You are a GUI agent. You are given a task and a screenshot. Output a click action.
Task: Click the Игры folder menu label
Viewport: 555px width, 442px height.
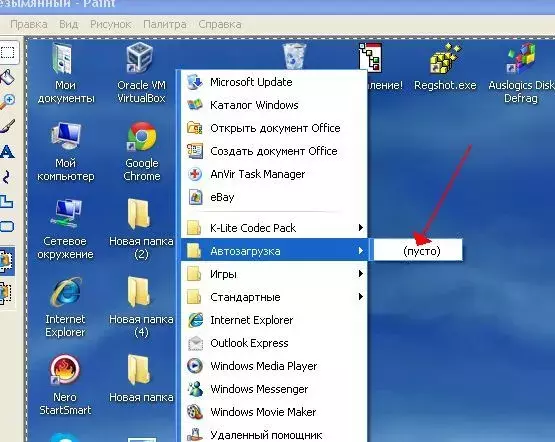pyautogui.click(x=223, y=274)
